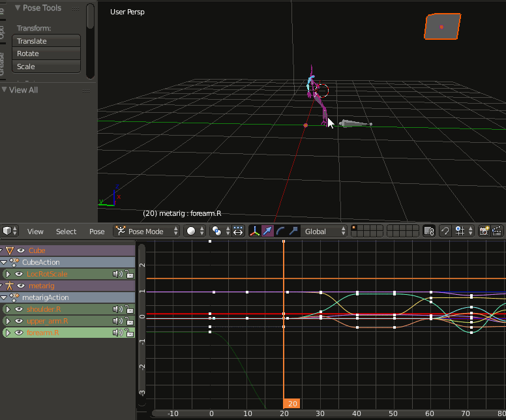
Task: Click the Scale button
Action: click(46, 67)
